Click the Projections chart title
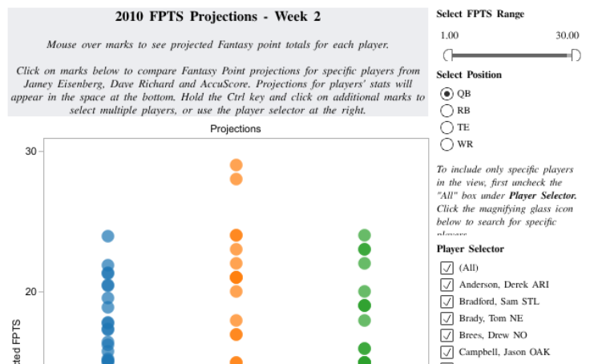The width and height of the screenshot is (590, 364). [236, 128]
